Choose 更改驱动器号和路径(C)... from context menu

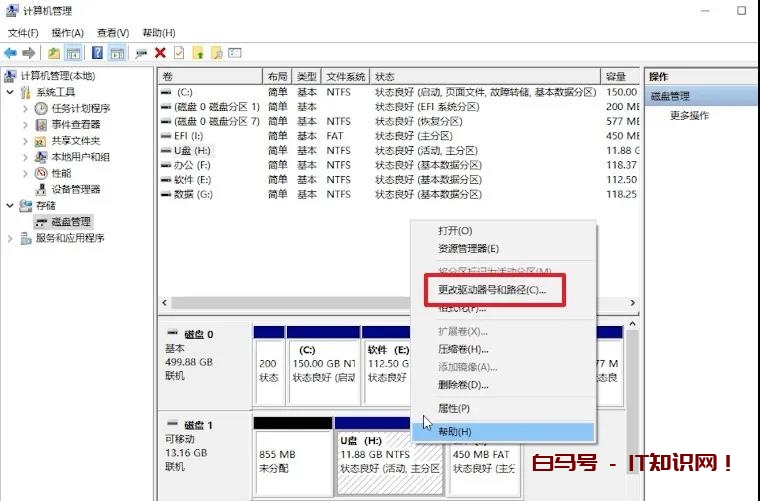492,290
